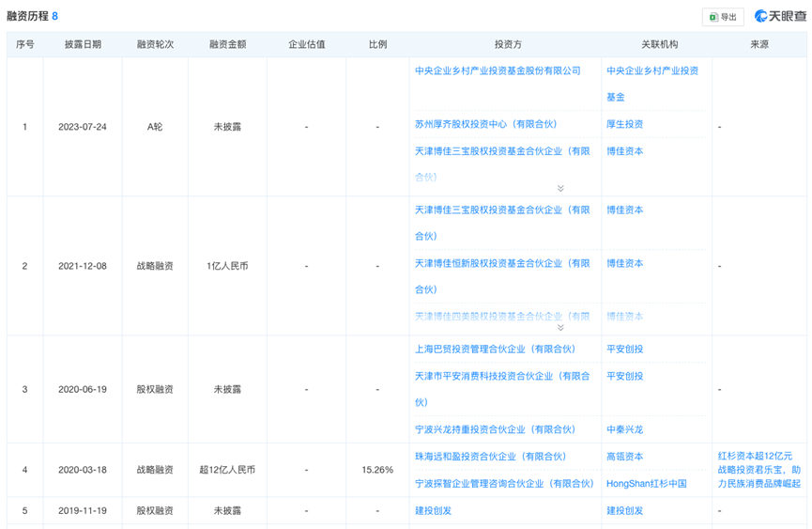This screenshot has width=812, height=529.
Task: Open 天津博佳恒新股权投资基金合伙企业 link
Action: (x=502, y=276)
